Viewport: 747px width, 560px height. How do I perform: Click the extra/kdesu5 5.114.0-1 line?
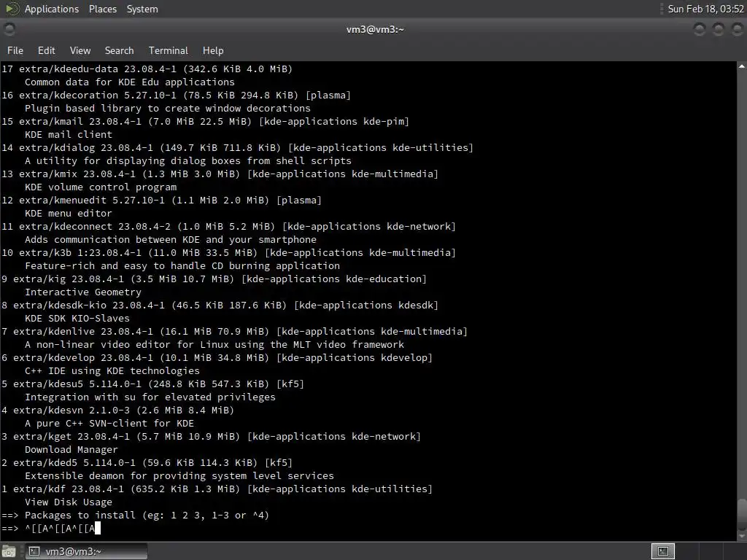coord(153,384)
